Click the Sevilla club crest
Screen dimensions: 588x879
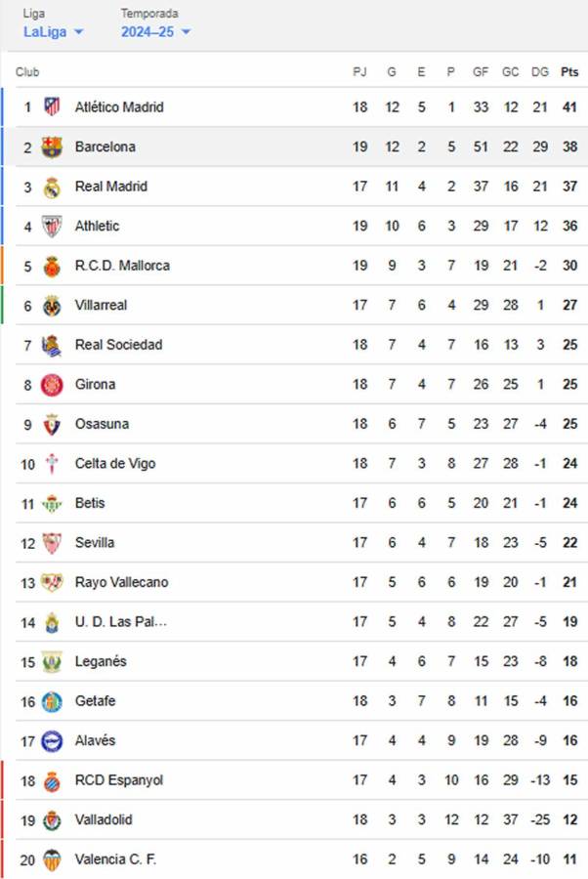(54, 542)
